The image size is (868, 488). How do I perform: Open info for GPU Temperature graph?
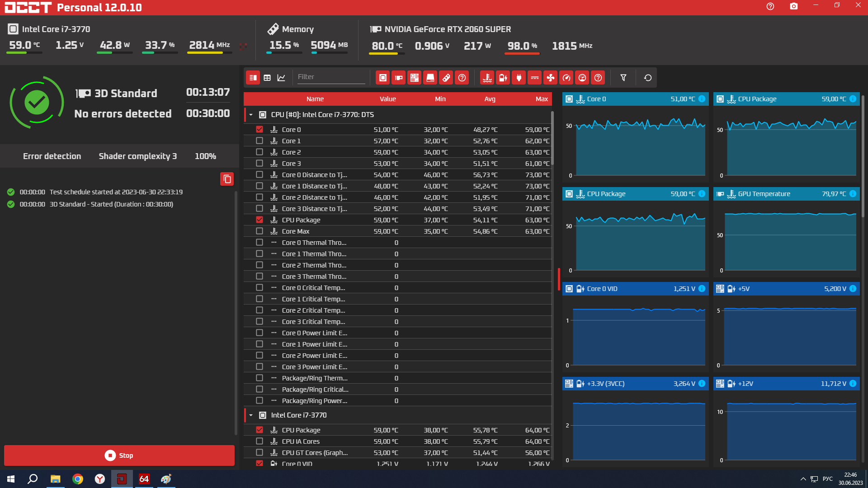[853, 194]
